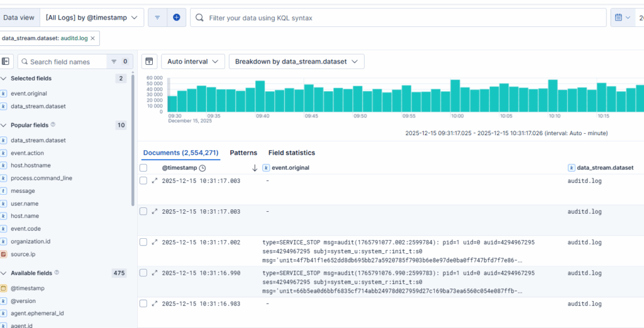Switch to the Field statistics tab
This screenshot has height=328, width=644.
coord(291,153)
